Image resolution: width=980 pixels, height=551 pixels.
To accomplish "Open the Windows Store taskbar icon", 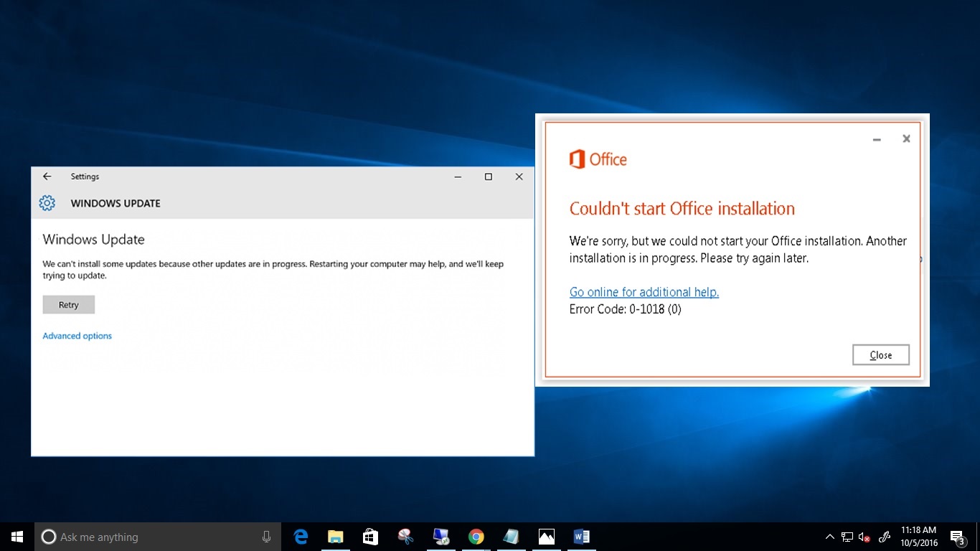I will [x=370, y=537].
